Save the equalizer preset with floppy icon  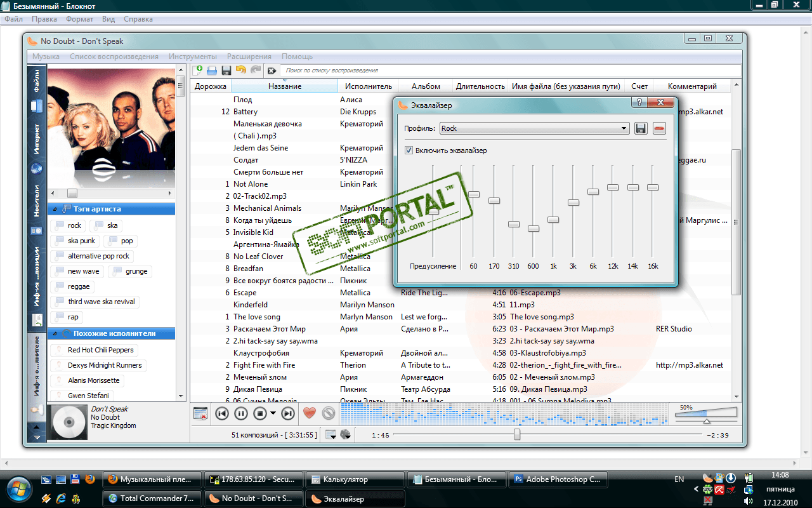coord(641,128)
